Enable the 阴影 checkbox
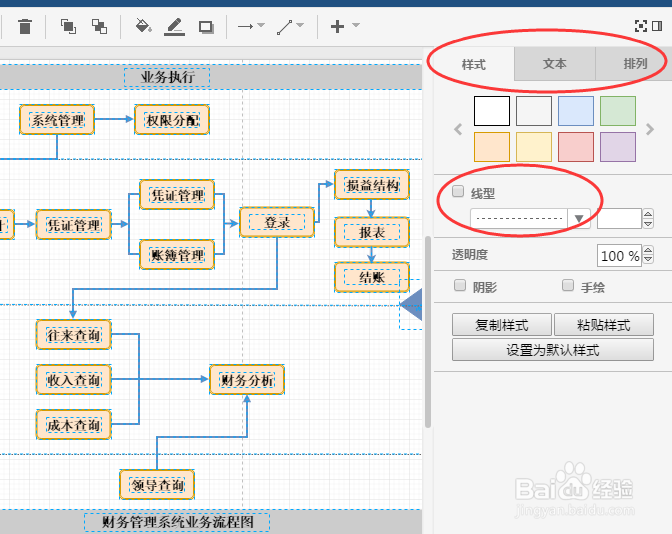672x534 pixels. tap(460, 285)
